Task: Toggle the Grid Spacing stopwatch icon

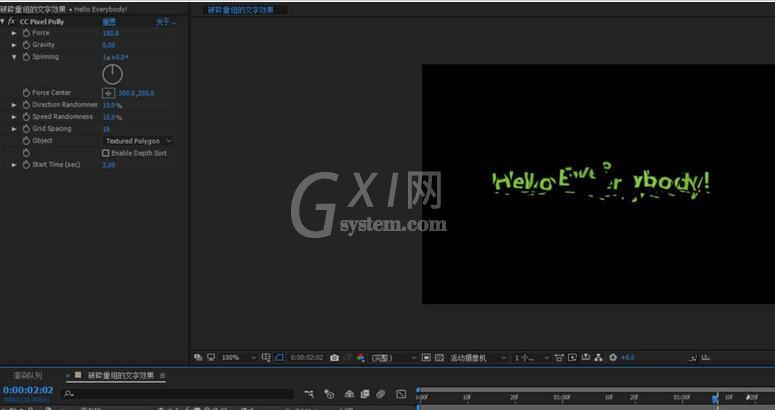Action: click(27, 129)
